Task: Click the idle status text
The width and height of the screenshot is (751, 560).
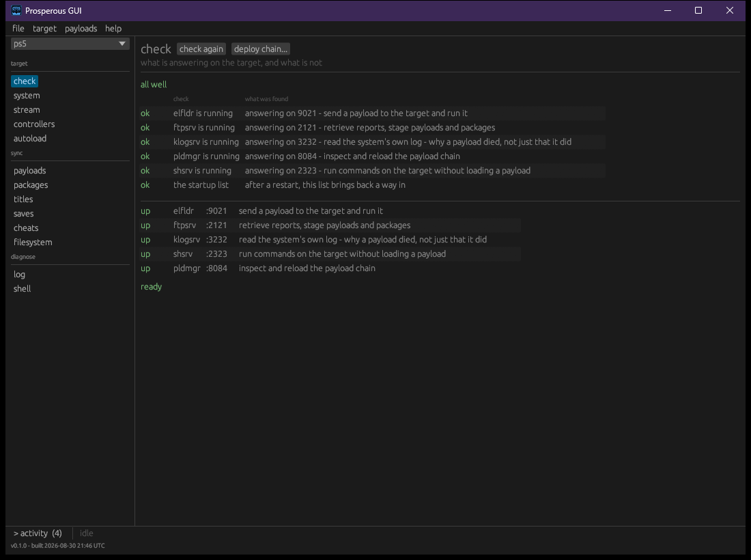Action: coord(86,533)
